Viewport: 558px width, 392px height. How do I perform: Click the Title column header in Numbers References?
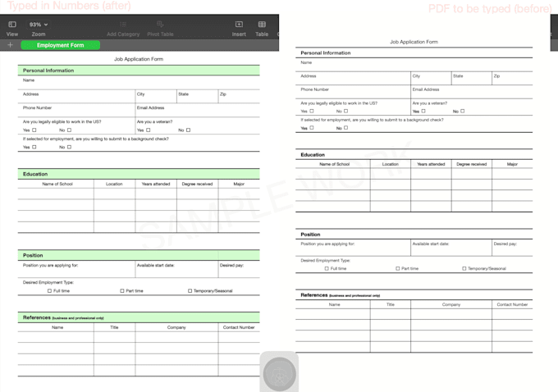(115, 327)
